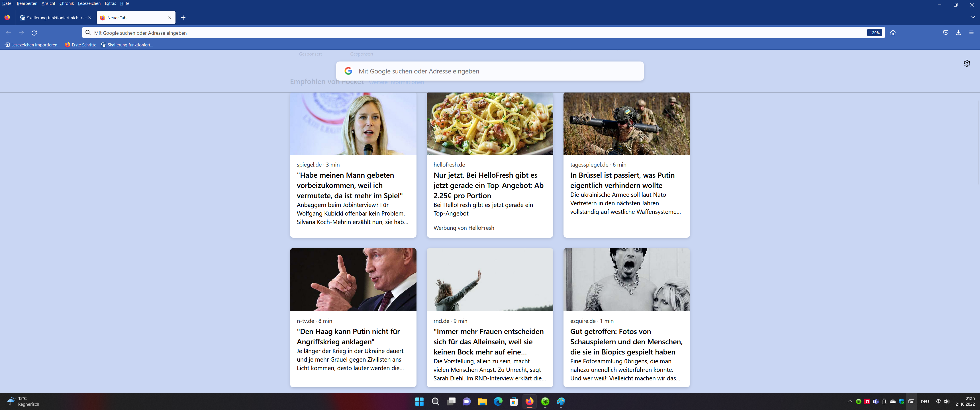Open DEU keyboard language selector
The image size is (980, 410).
click(x=925, y=402)
